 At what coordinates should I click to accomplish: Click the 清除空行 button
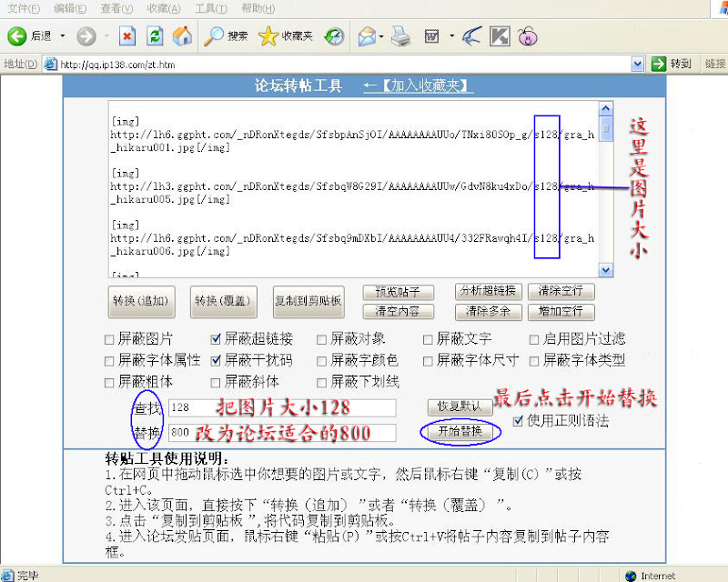point(561,291)
